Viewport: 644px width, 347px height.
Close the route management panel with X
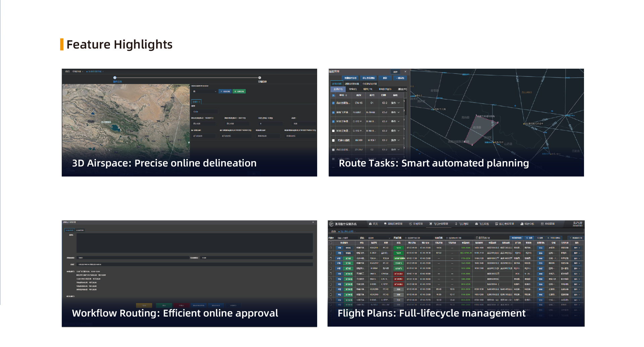click(x=405, y=72)
